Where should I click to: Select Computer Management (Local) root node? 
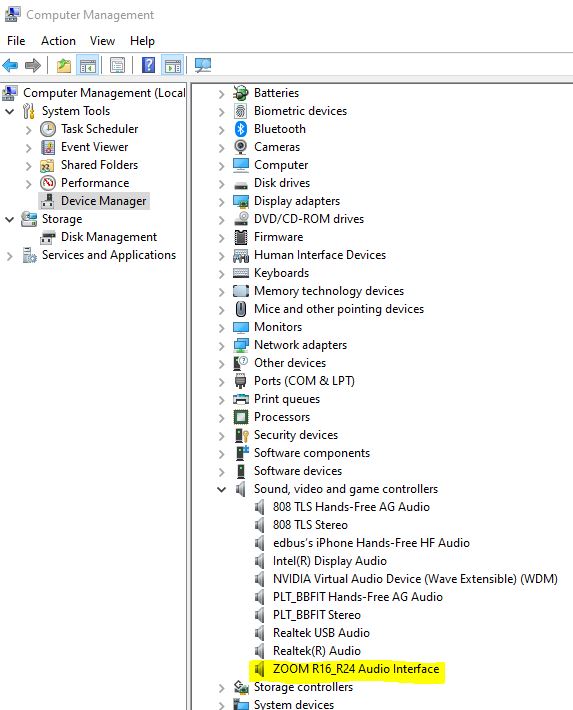click(x=104, y=93)
